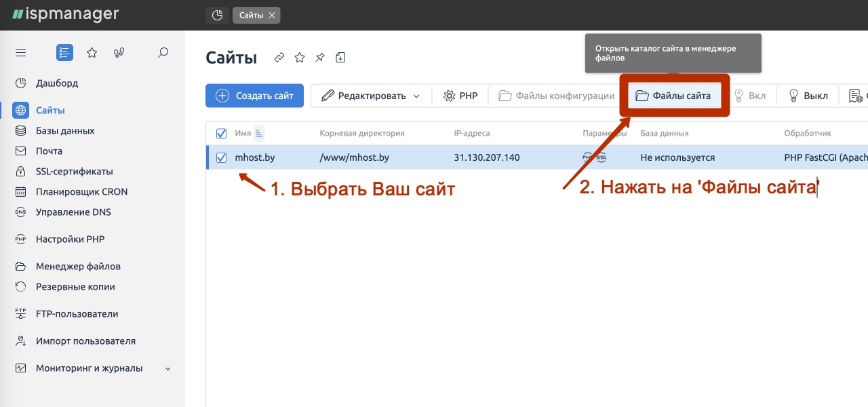Open the Дашборд section
The image size is (868, 407).
tap(58, 83)
